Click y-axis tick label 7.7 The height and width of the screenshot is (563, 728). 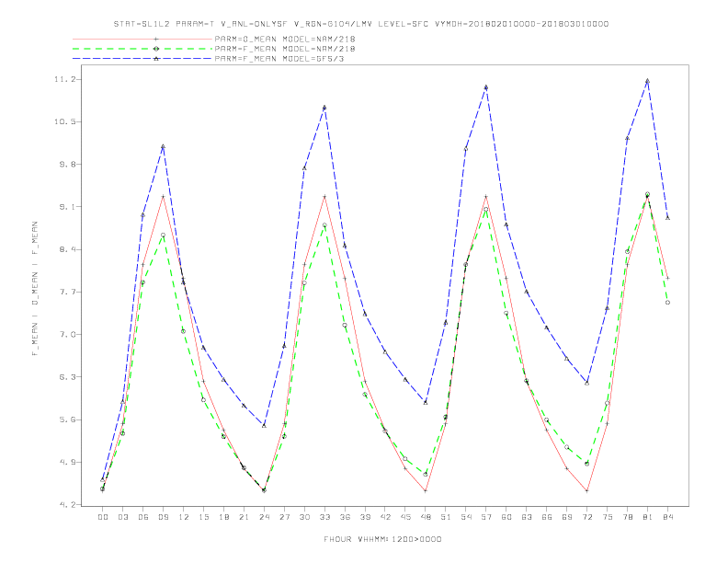(67, 293)
